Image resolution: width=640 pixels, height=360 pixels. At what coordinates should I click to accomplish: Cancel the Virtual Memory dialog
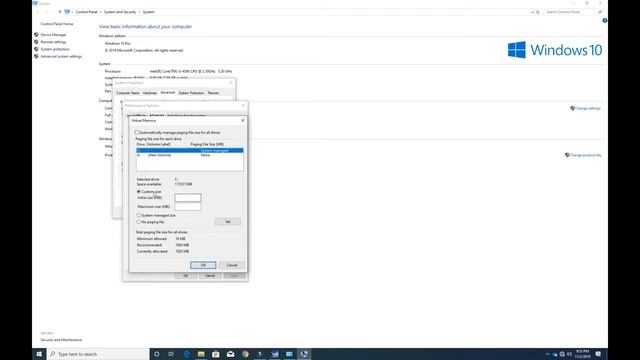point(231,265)
